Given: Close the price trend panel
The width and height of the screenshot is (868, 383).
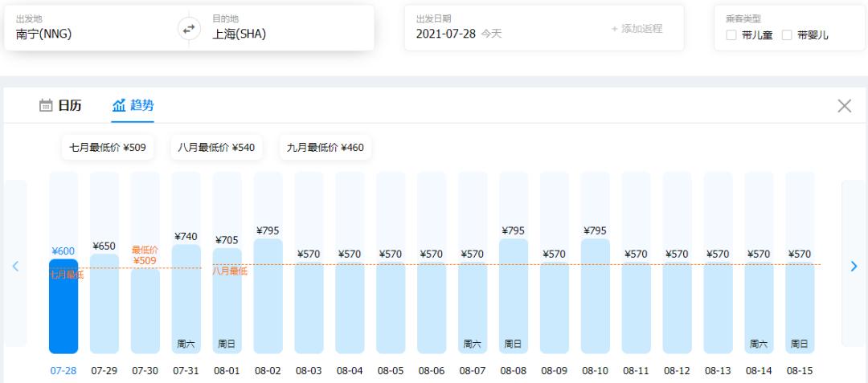Looking at the screenshot, I should [x=844, y=106].
